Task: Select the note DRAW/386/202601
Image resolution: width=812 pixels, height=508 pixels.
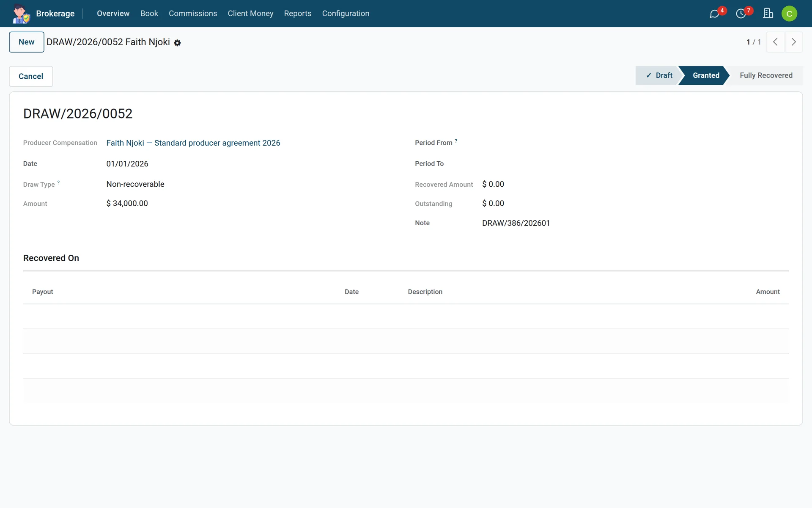Action: click(x=516, y=223)
